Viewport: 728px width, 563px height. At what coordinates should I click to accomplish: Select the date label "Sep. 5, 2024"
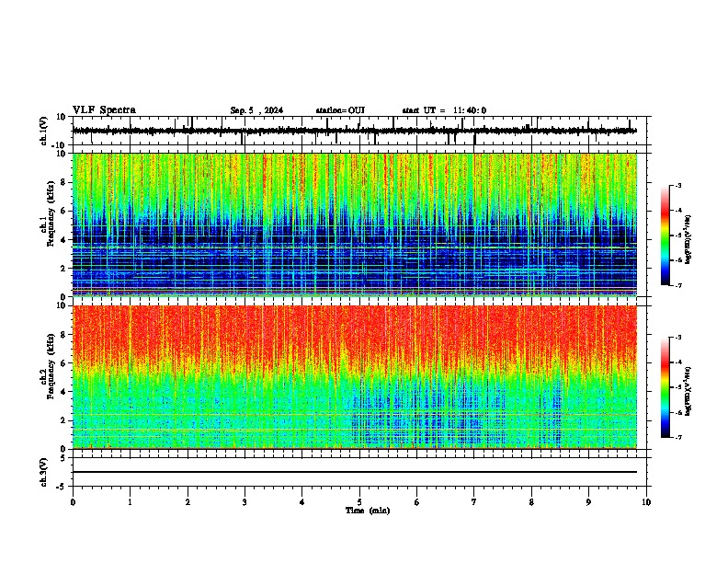pyautogui.click(x=256, y=110)
